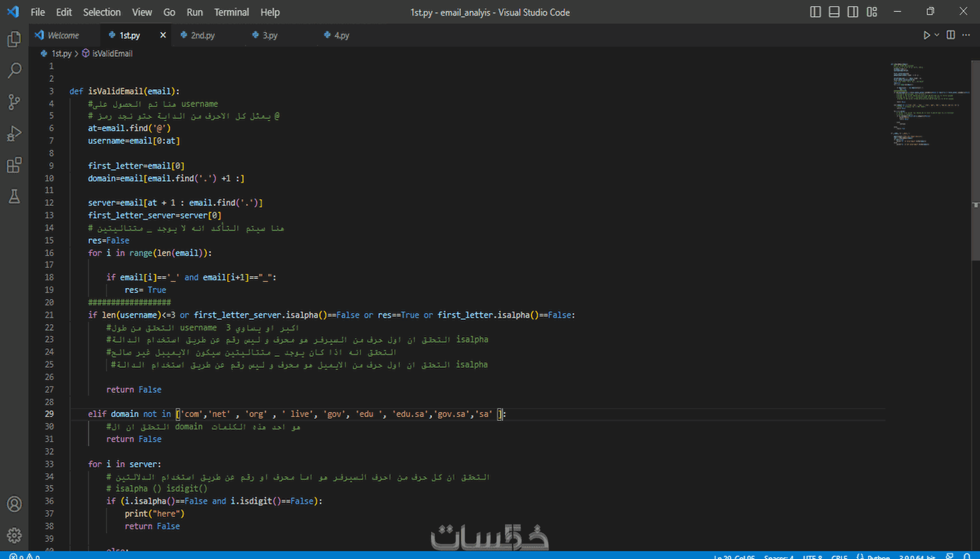Open the Explorer view in activity bar

click(x=14, y=39)
